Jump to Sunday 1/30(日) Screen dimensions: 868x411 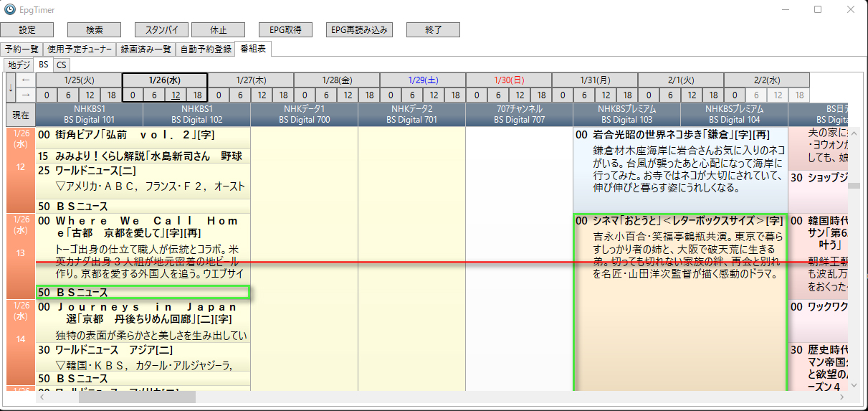click(x=509, y=80)
